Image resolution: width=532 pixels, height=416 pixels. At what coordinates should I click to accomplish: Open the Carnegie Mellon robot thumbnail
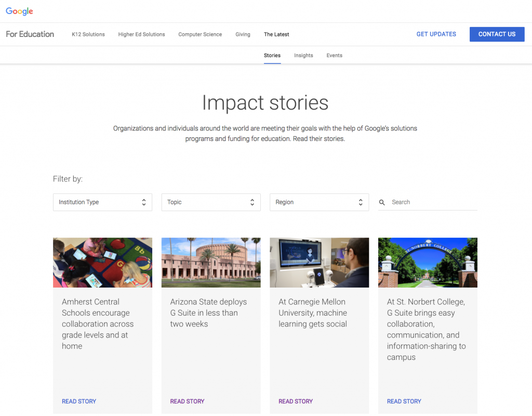[x=320, y=263]
